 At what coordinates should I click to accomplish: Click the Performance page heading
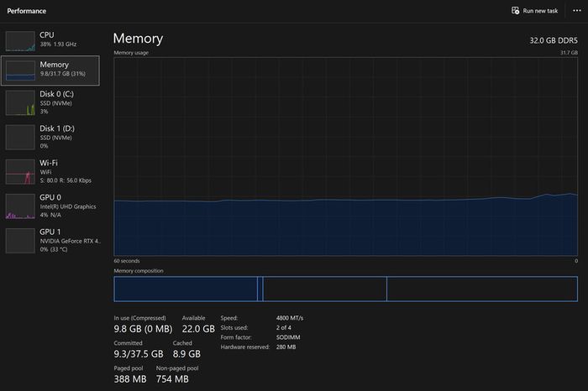27,11
